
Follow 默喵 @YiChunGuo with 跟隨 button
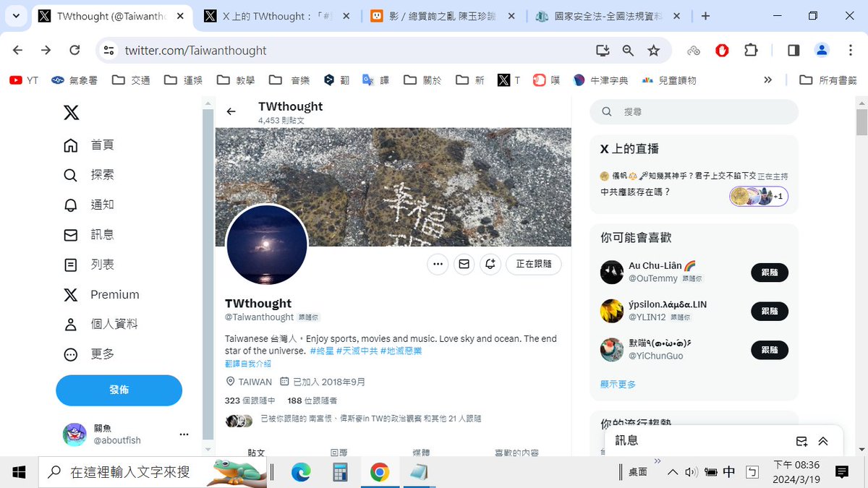click(770, 350)
